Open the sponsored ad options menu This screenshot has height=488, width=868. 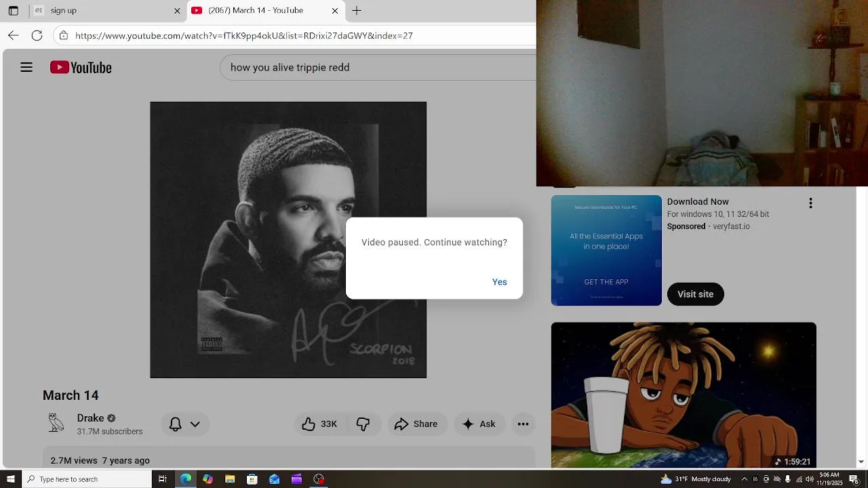810,203
